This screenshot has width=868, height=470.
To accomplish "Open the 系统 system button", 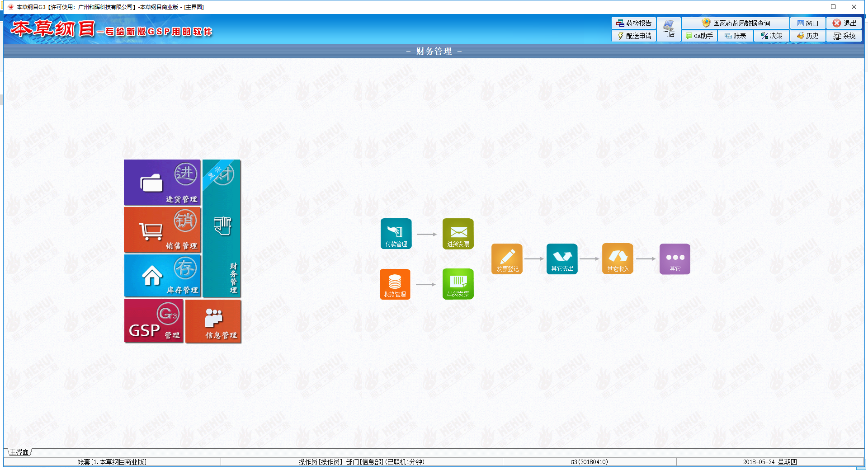I will (844, 36).
